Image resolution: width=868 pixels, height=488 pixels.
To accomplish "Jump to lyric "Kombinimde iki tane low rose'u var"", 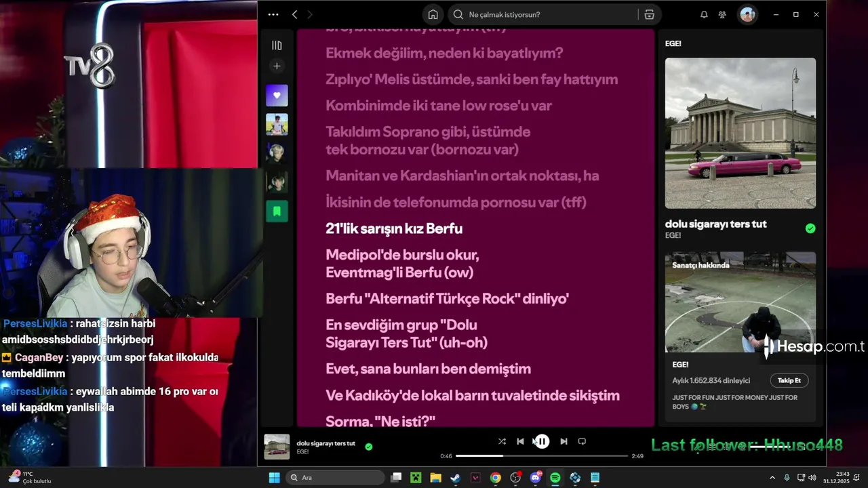I will click(439, 106).
